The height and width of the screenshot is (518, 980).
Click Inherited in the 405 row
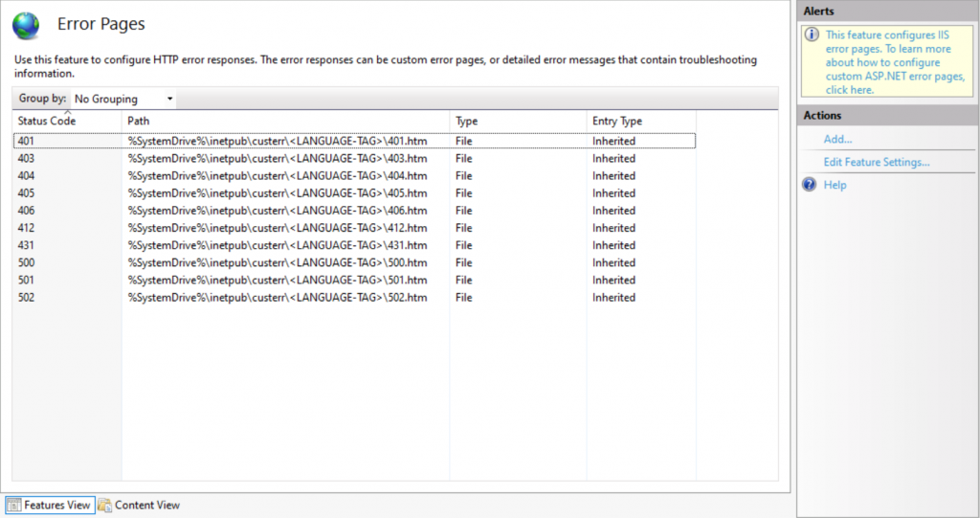[613, 193]
